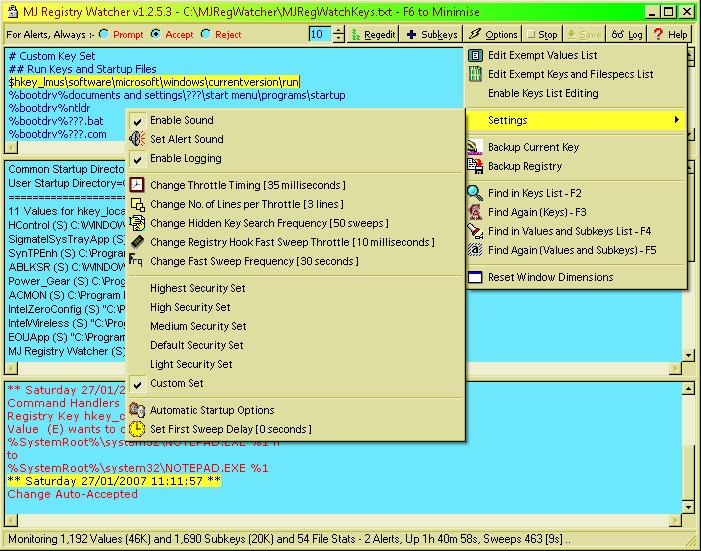
Task: Click the Edit Exempt Keys and Filespecs icon
Action: coord(475,74)
